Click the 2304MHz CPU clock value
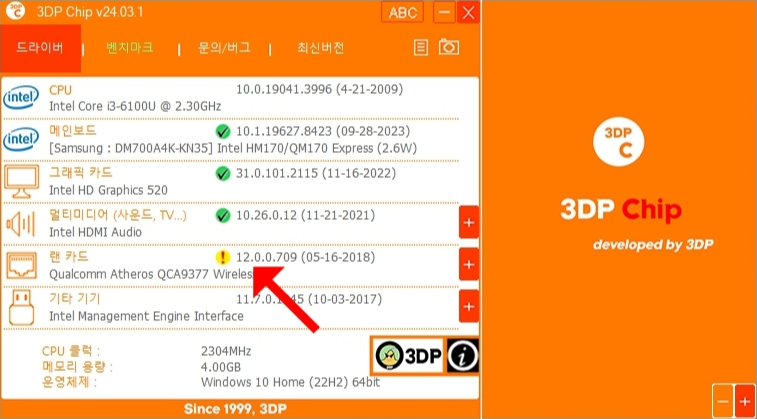This screenshot has width=757, height=419. point(225,351)
